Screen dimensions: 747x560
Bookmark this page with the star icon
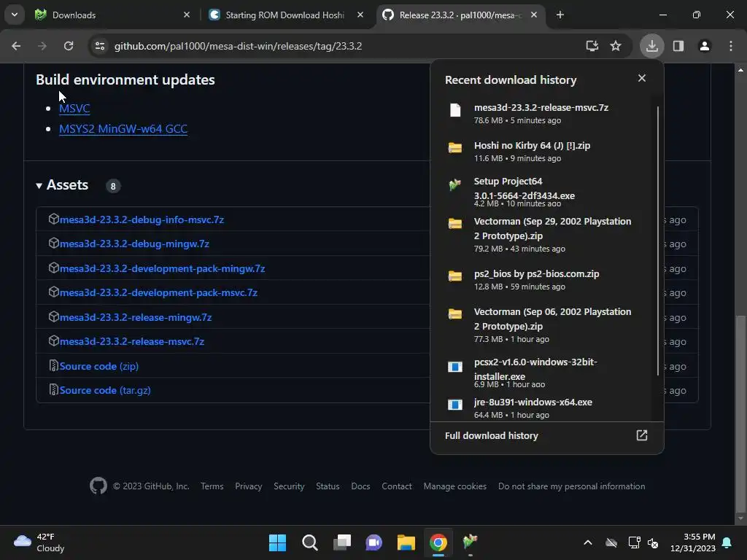tap(616, 46)
